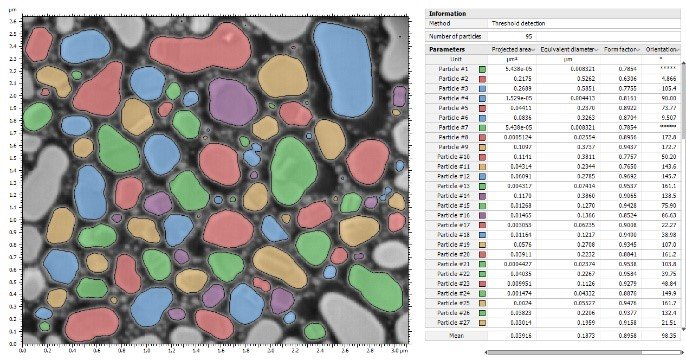
Task: Click the Particle #14 purple color swatch
Action: (482, 196)
